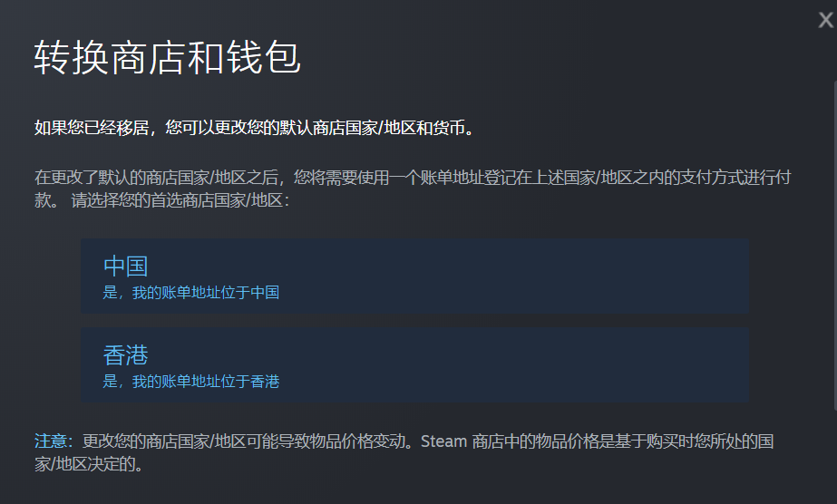This screenshot has width=837, height=504.
Task: Select 中国 as store country
Action: [x=414, y=276]
